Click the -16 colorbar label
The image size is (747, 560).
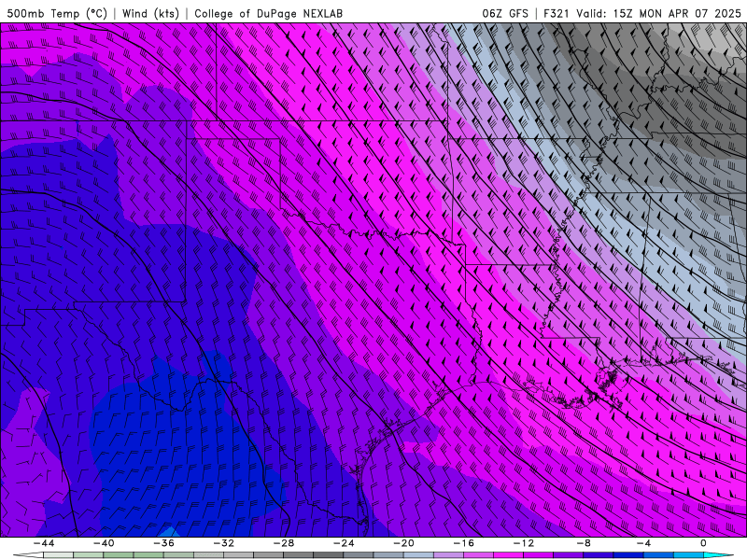click(x=463, y=543)
